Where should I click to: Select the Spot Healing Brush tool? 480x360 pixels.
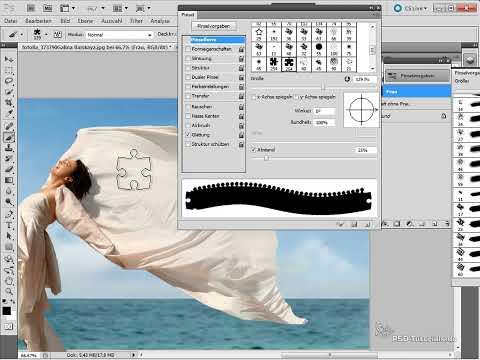(x=9, y=126)
